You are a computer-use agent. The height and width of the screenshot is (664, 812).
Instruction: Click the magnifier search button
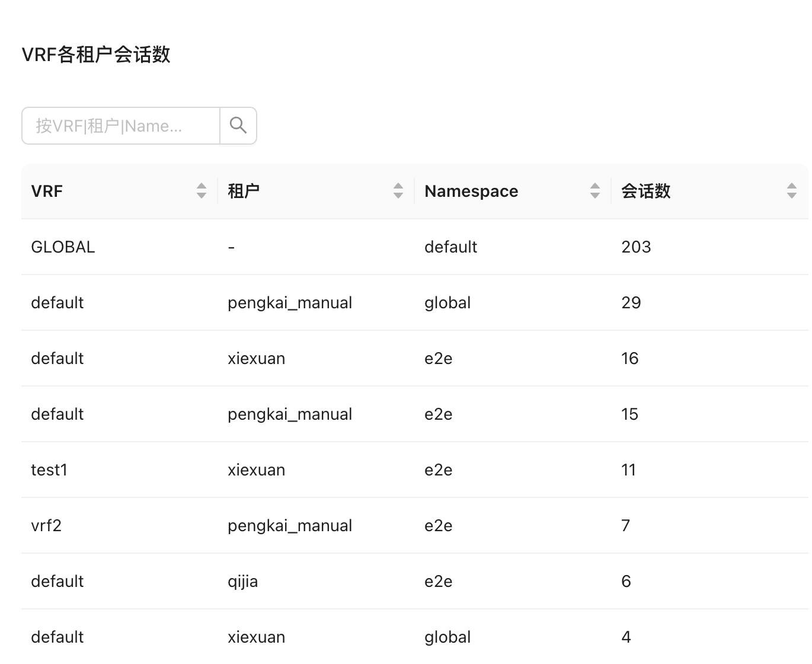click(238, 126)
